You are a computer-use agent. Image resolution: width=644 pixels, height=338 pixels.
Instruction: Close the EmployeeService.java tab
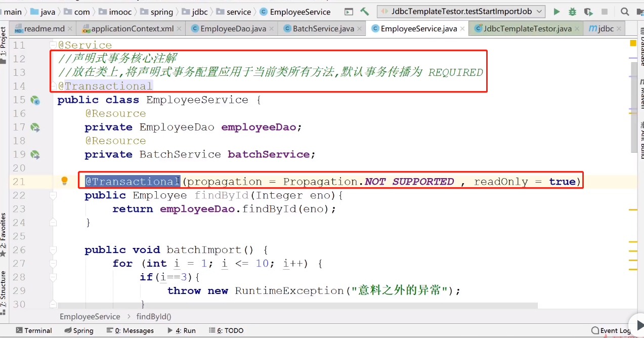(463, 29)
